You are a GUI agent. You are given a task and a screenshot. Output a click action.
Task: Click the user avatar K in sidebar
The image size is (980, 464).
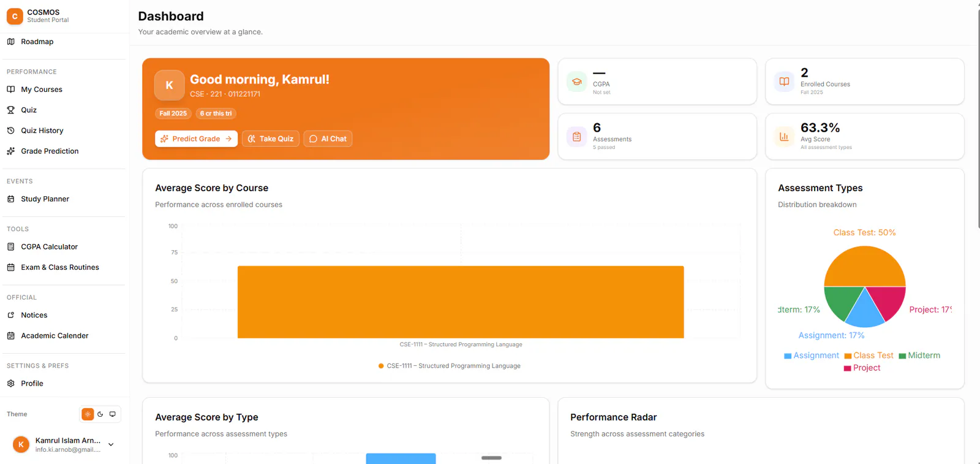pyautogui.click(x=21, y=444)
